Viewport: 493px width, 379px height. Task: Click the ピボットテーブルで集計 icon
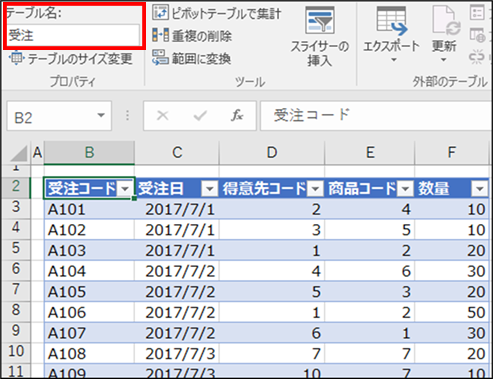pyautogui.click(x=160, y=12)
